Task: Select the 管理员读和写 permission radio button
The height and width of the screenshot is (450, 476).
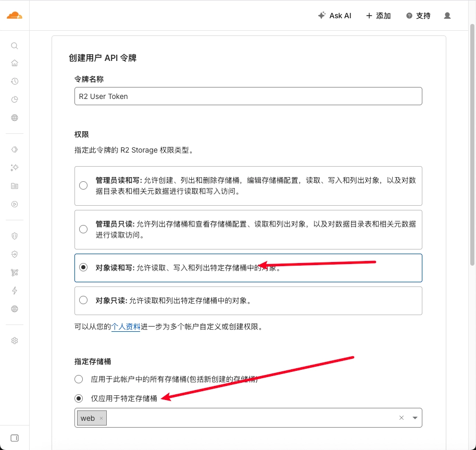Action: pyautogui.click(x=83, y=185)
